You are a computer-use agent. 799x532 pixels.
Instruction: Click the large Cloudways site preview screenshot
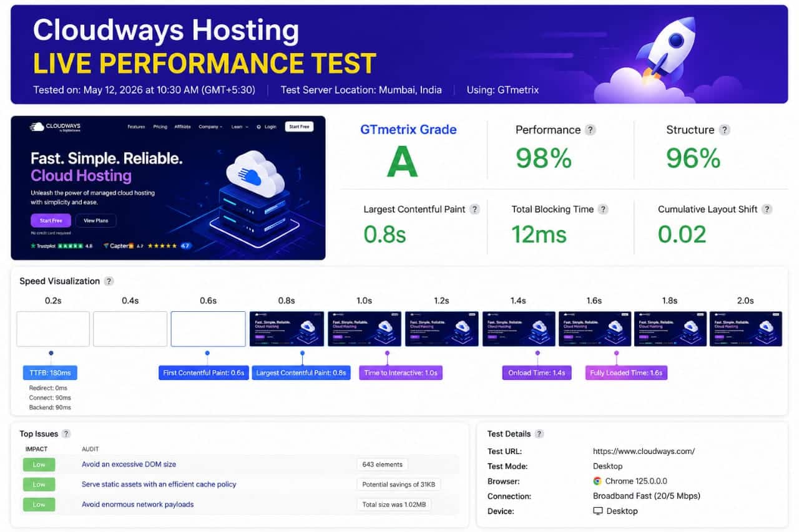168,188
